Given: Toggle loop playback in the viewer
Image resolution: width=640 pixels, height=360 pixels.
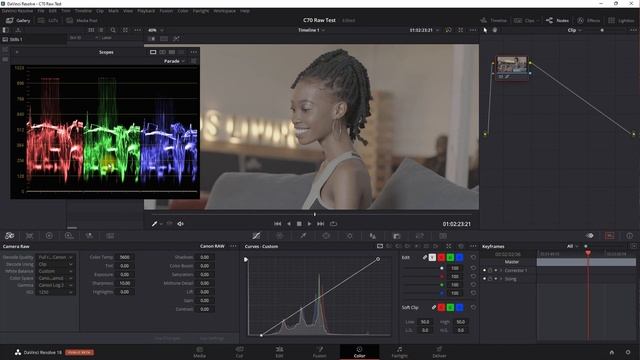Looking at the screenshot, I should [x=333, y=224].
